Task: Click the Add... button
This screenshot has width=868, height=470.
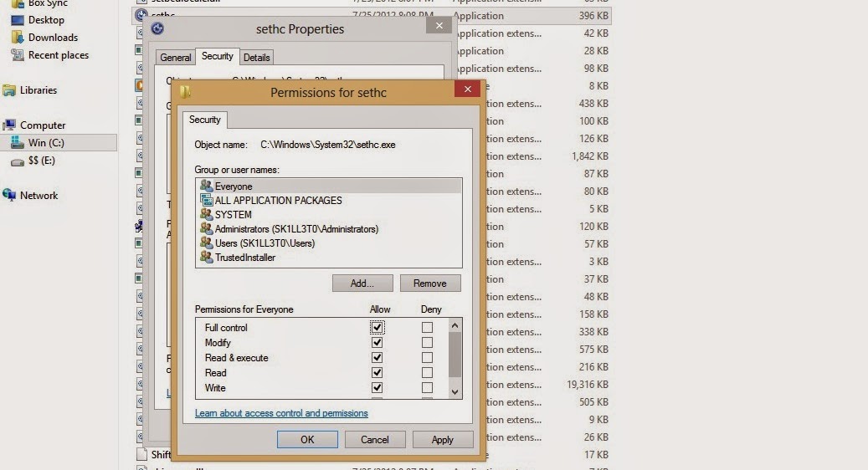Action: click(362, 284)
